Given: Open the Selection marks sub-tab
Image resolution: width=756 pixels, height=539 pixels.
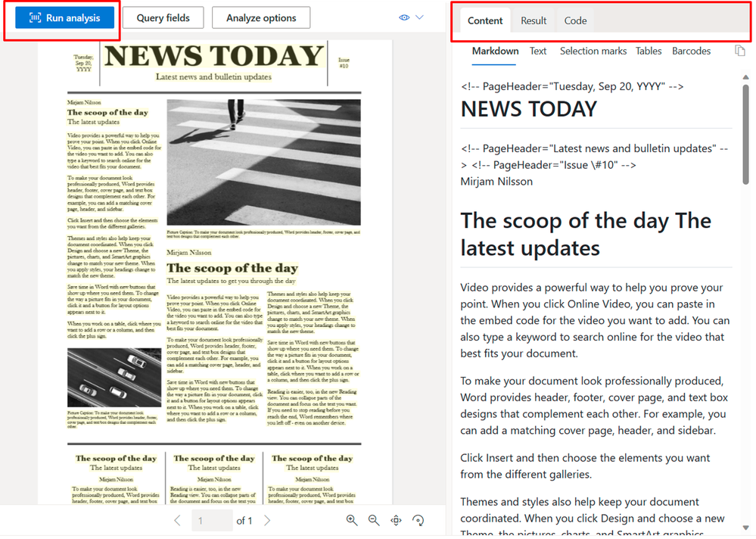Looking at the screenshot, I should pyautogui.click(x=593, y=51).
